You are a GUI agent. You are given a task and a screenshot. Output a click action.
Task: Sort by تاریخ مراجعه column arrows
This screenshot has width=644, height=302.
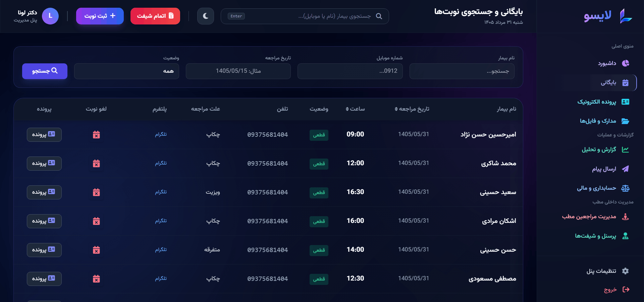(x=396, y=109)
